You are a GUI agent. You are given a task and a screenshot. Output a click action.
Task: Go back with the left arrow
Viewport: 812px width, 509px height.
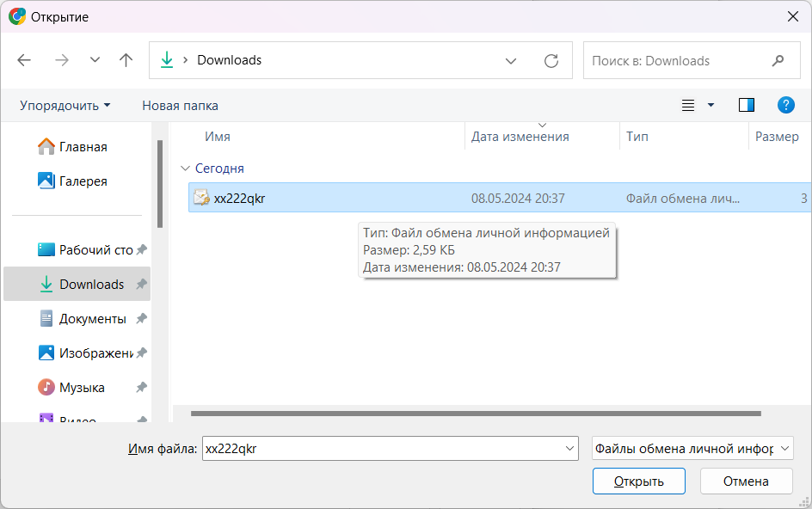tap(24, 60)
